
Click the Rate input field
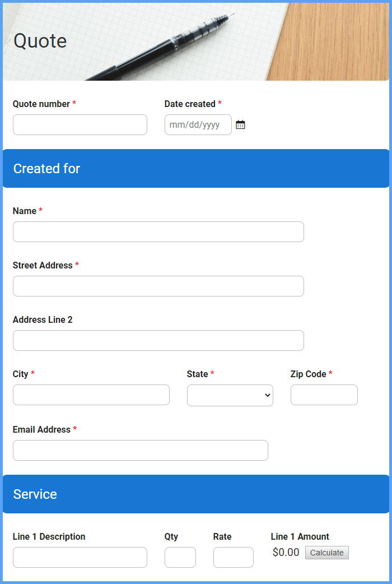point(233,557)
